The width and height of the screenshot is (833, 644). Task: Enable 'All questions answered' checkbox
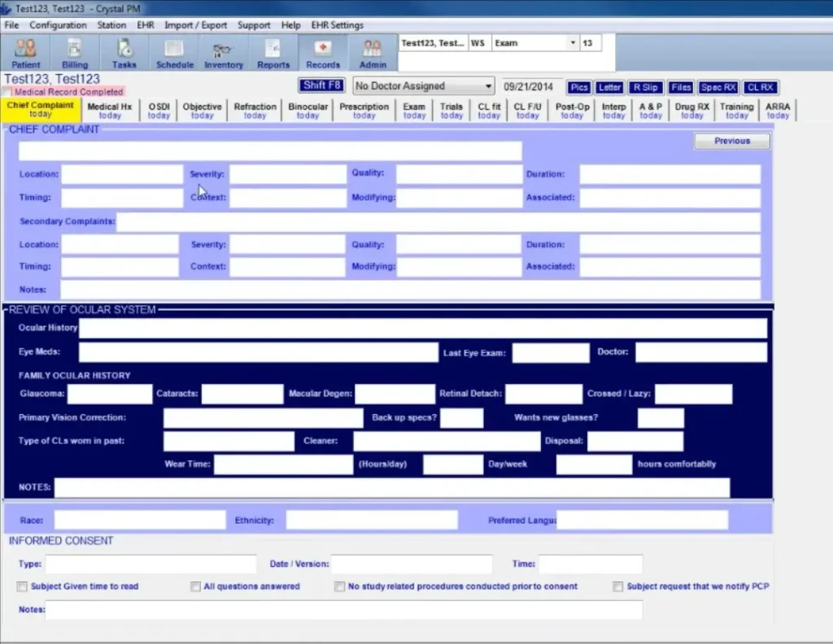(x=195, y=586)
